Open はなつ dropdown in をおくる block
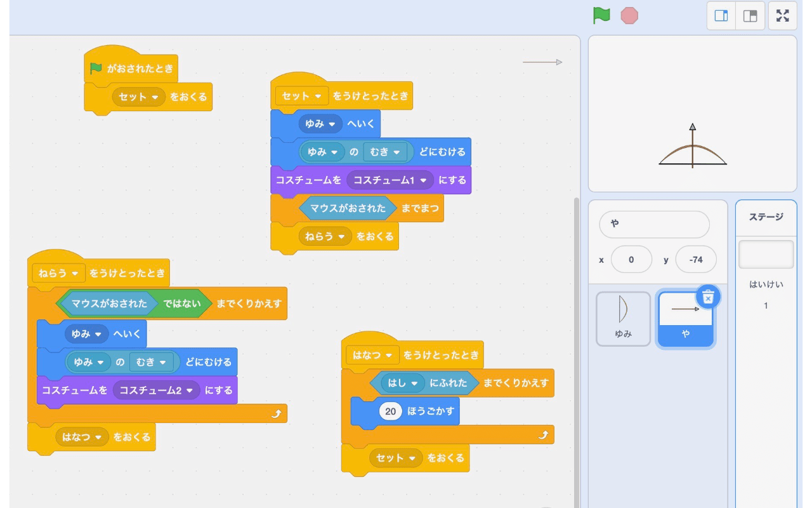The height and width of the screenshot is (508, 812). tap(82, 437)
